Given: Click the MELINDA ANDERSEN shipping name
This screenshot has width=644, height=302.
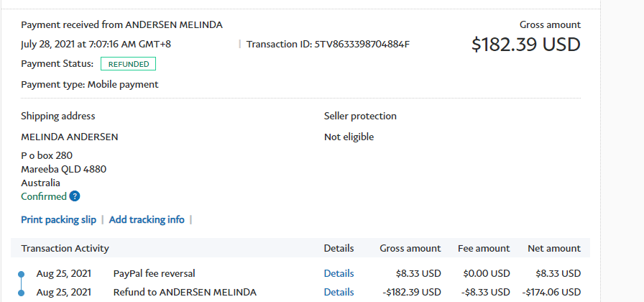Looking at the screenshot, I should pos(70,137).
